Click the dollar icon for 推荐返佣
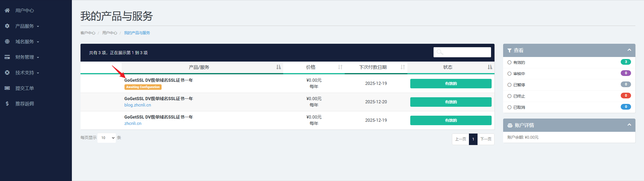The height and width of the screenshot is (181, 644). [7, 104]
